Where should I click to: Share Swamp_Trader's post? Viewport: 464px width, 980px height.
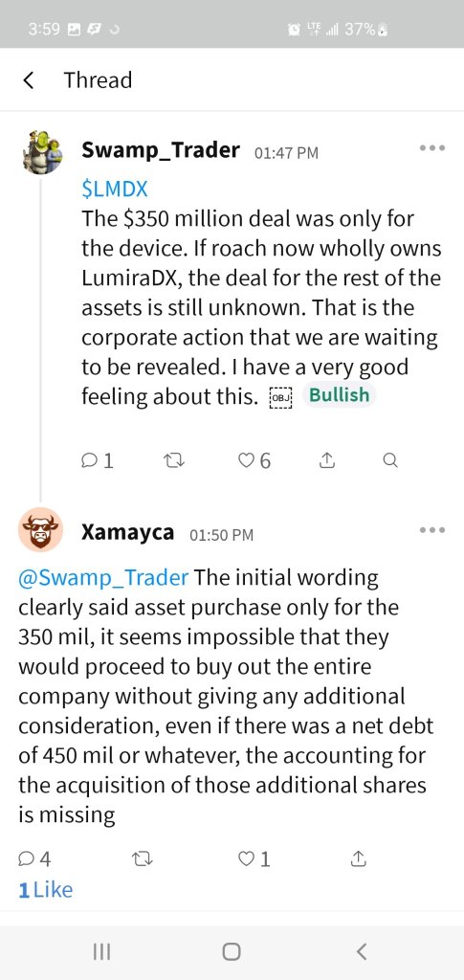coord(327,461)
